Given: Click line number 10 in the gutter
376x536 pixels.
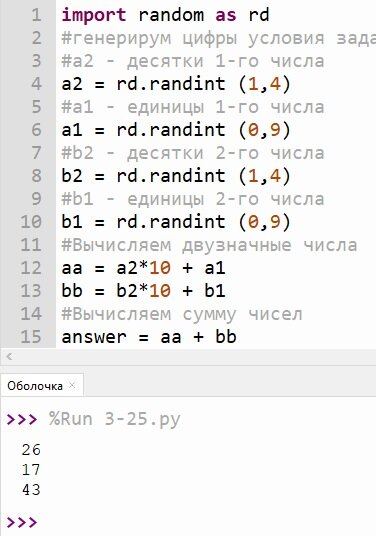Looking at the screenshot, I should [31, 222].
